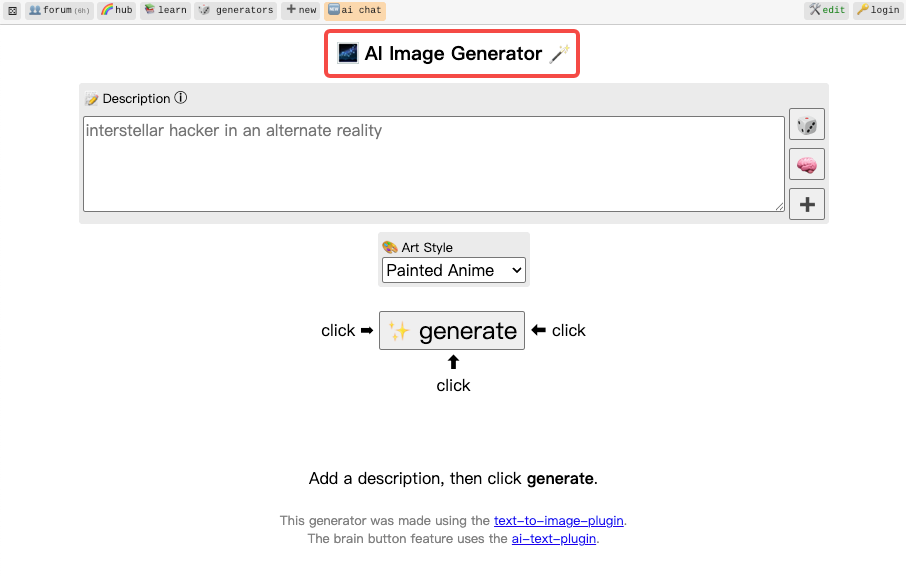Image resolution: width=906 pixels, height=576 pixels.
Task: Click the galaxy image icon in title
Action: pos(347,54)
